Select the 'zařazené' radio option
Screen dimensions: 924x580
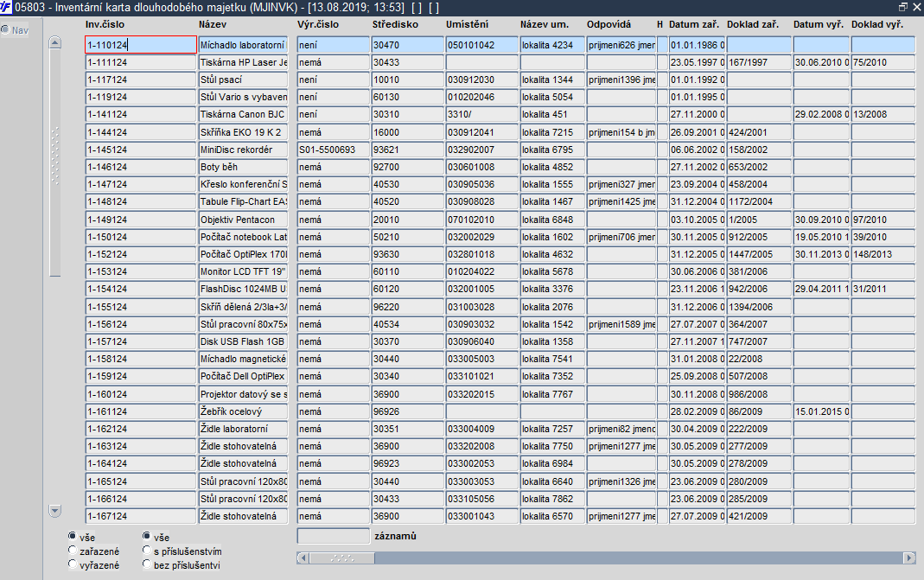coord(73,551)
